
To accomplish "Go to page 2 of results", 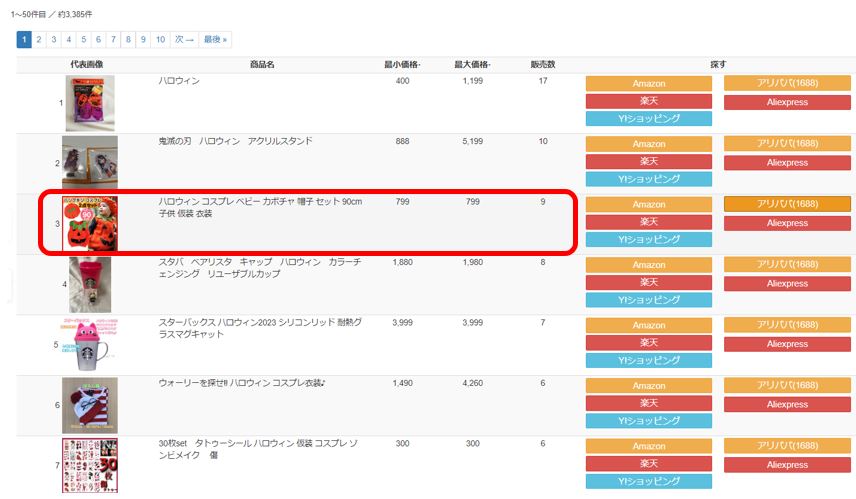I will [39, 40].
